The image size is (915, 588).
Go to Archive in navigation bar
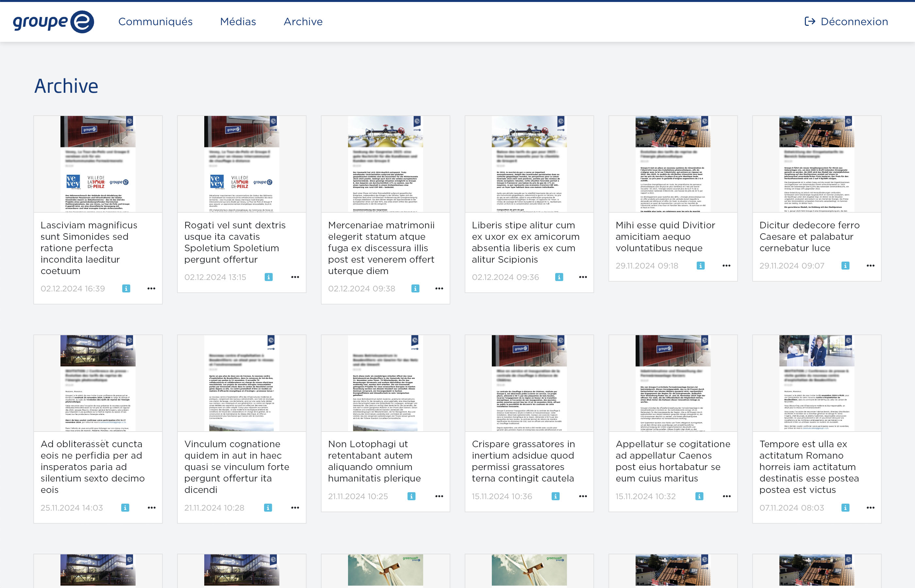(x=303, y=22)
